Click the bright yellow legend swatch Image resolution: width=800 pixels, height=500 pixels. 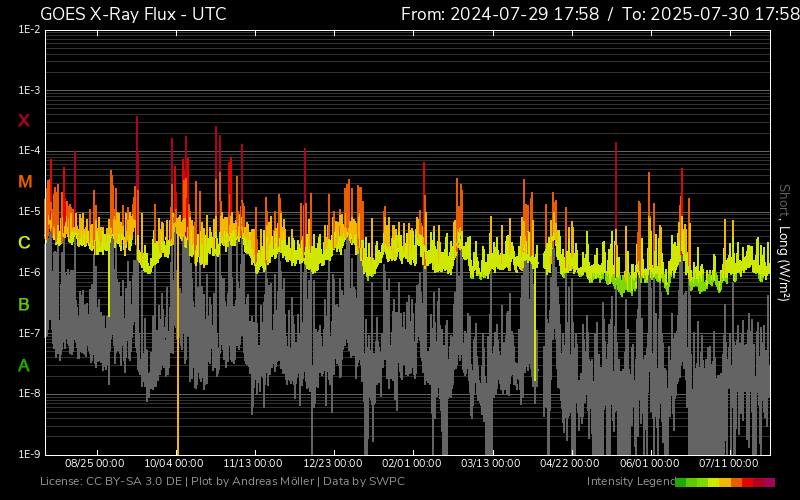714,483
